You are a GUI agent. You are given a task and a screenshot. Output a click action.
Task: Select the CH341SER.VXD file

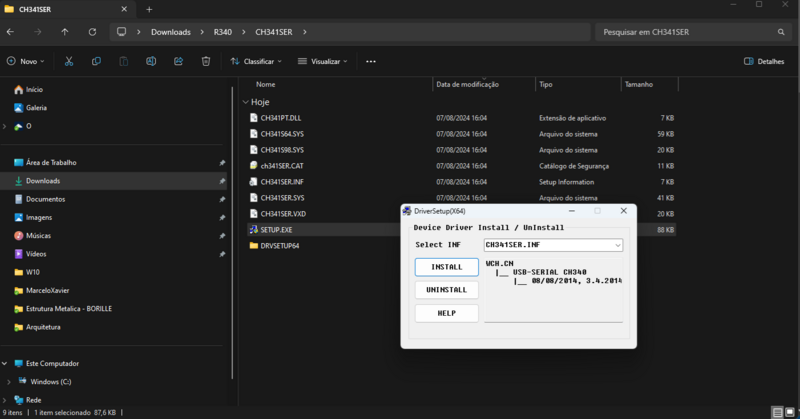[283, 214]
